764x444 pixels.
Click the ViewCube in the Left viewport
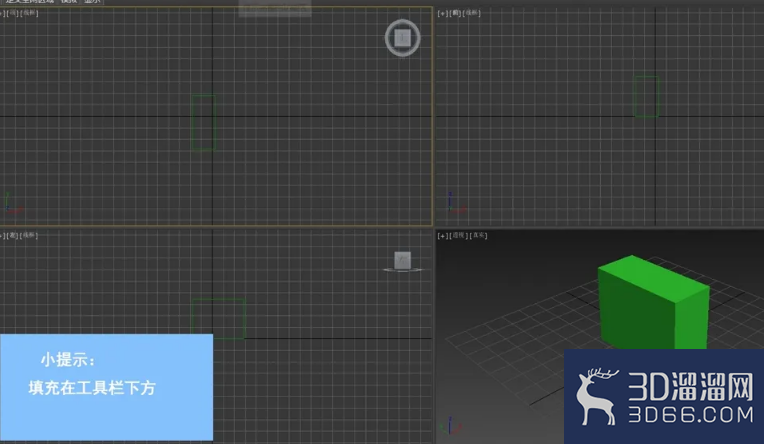tap(402, 261)
